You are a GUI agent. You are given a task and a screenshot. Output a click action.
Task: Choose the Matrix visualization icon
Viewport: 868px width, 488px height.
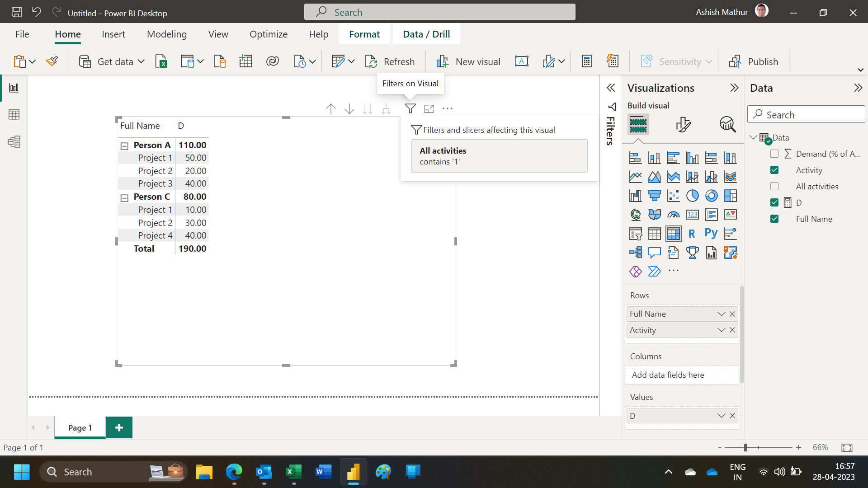tap(673, 234)
